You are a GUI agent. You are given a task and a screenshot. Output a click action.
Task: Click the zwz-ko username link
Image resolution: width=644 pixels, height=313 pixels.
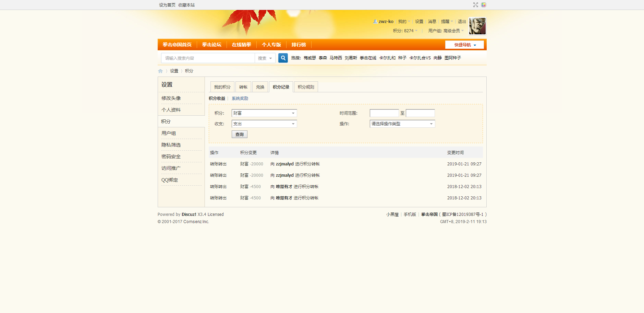click(386, 21)
